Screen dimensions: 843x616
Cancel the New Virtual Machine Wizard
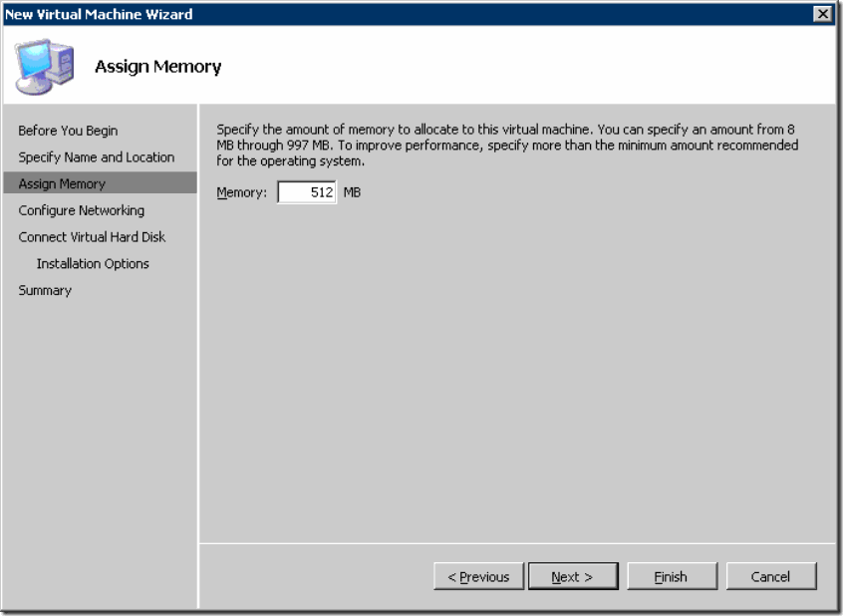(771, 576)
